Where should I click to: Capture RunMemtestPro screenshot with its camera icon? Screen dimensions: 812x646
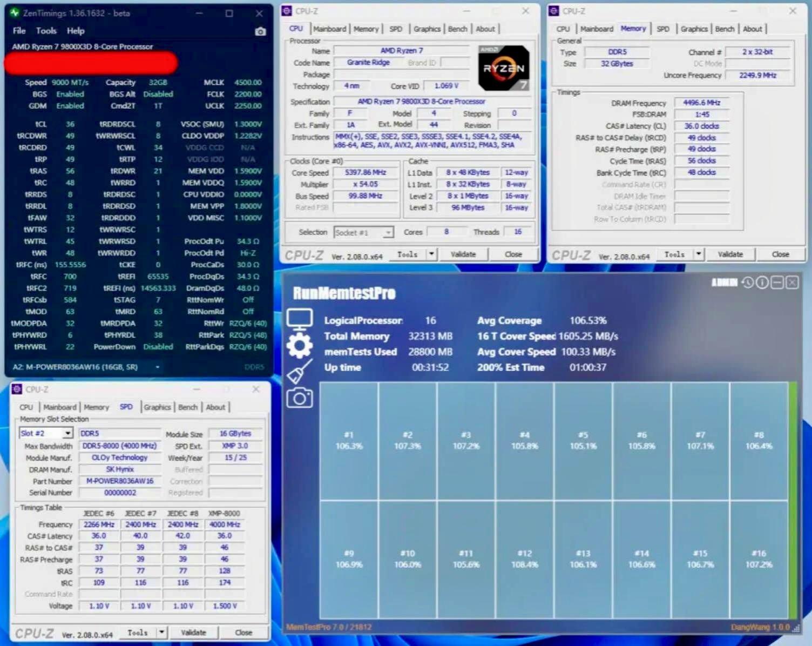click(300, 399)
